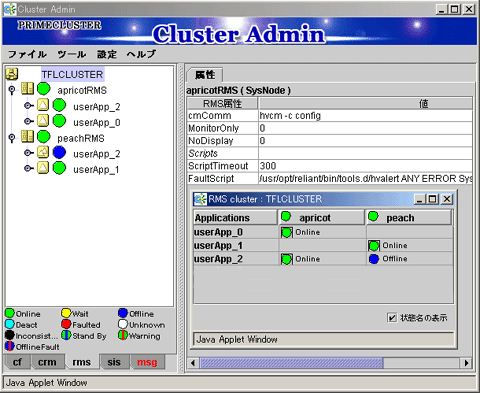This screenshot has height=393, width=480.
Task: Click userApp_1 Online icon in peach column
Action: (x=374, y=246)
